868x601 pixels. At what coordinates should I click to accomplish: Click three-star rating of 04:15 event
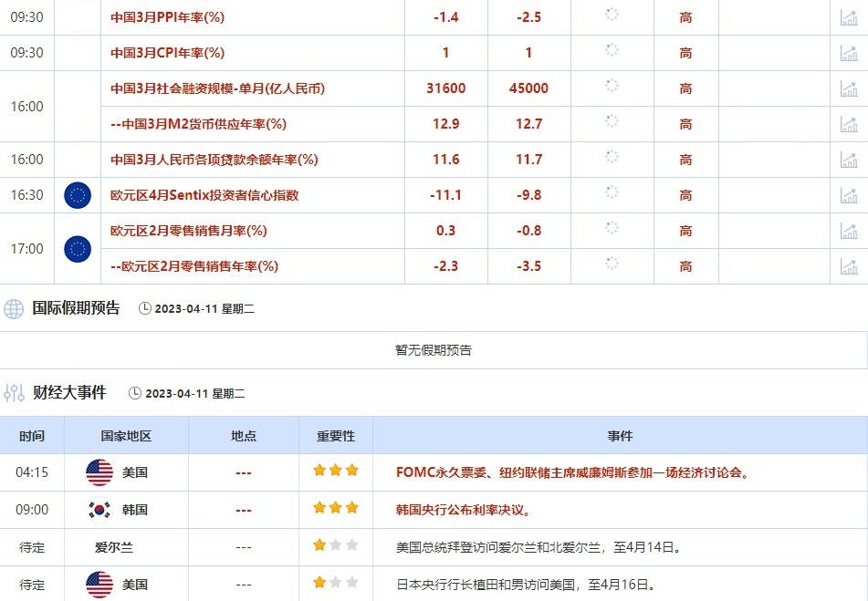coord(336,471)
